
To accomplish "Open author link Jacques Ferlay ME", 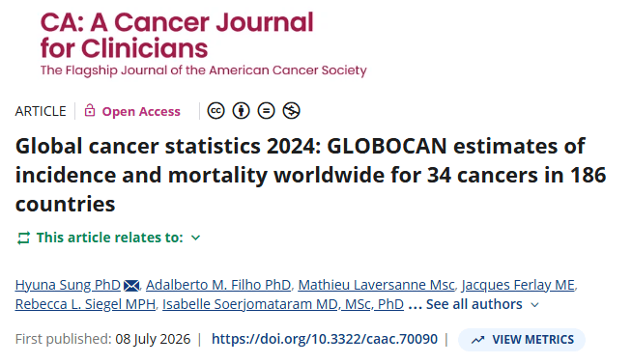I will (518, 285).
